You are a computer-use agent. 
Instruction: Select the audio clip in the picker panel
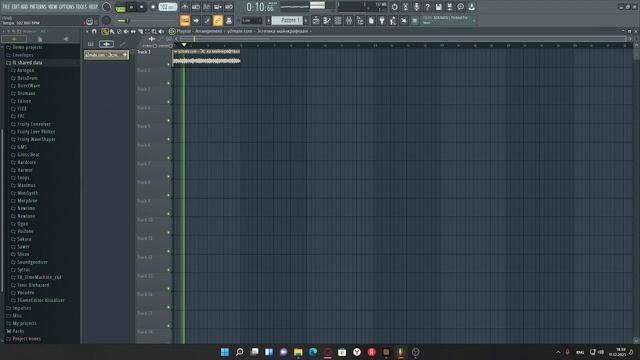click(x=107, y=55)
